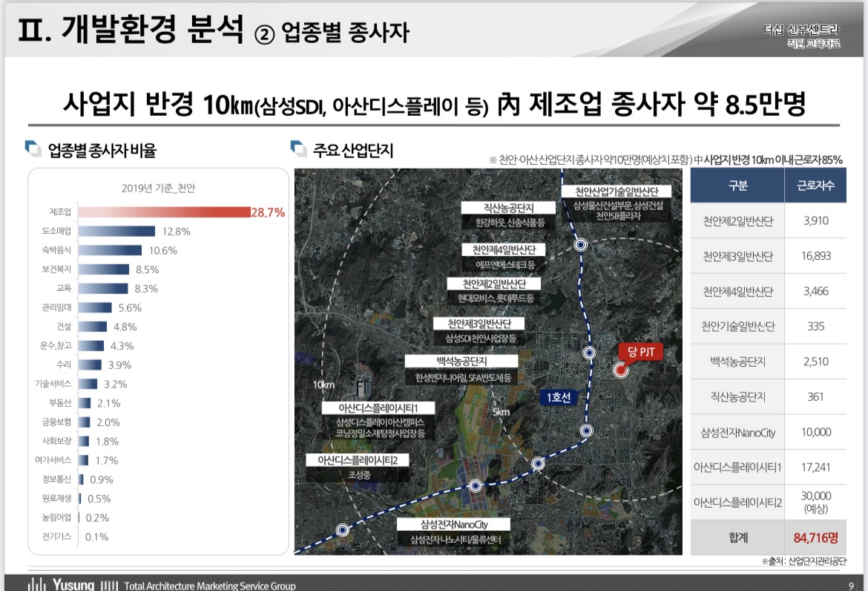Viewport: 868px width, 591px height.
Task: Click the 직산농공단지 map label
Action: pyautogui.click(x=508, y=208)
